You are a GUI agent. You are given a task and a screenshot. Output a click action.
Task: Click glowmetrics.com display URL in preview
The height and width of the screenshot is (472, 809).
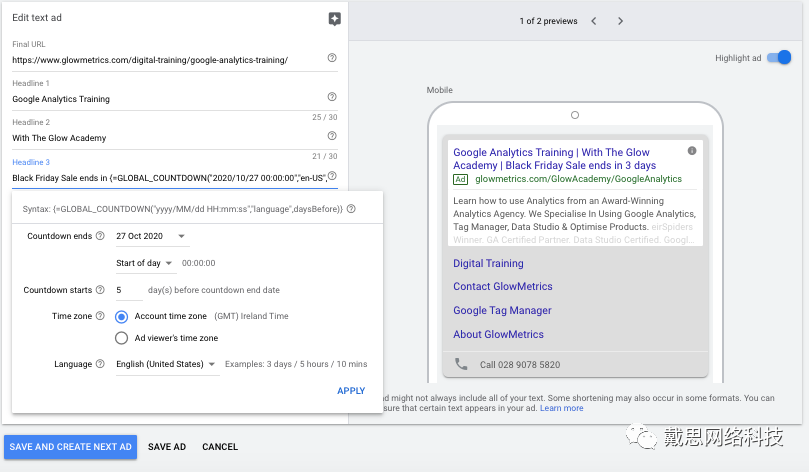click(x=578, y=179)
